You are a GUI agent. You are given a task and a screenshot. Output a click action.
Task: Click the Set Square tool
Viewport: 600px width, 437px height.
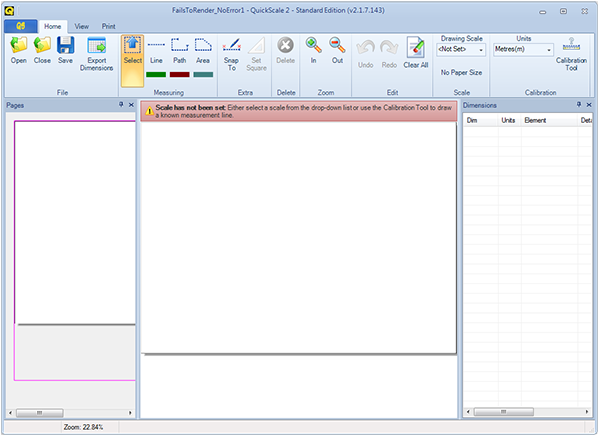(x=256, y=54)
